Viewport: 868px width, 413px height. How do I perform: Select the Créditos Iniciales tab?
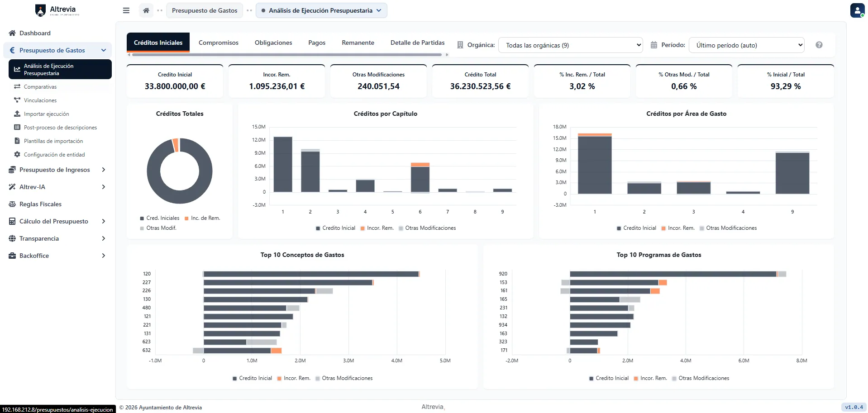coord(158,43)
